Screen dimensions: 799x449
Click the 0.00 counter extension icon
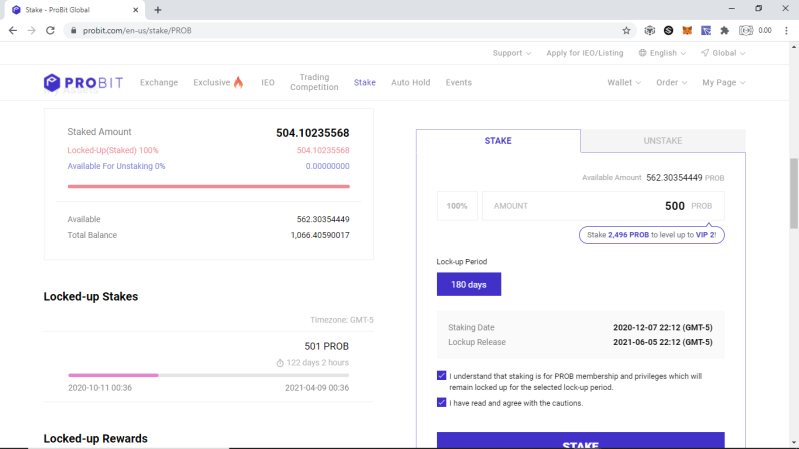click(755, 31)
